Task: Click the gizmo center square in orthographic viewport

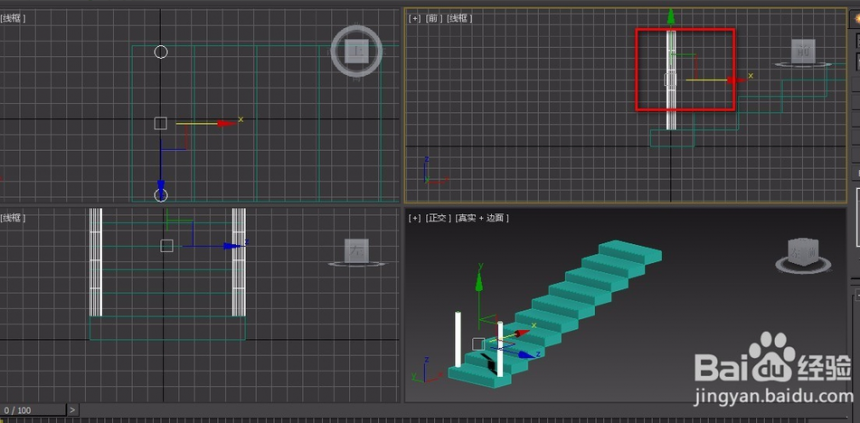Action: click(x=478, y=344)
